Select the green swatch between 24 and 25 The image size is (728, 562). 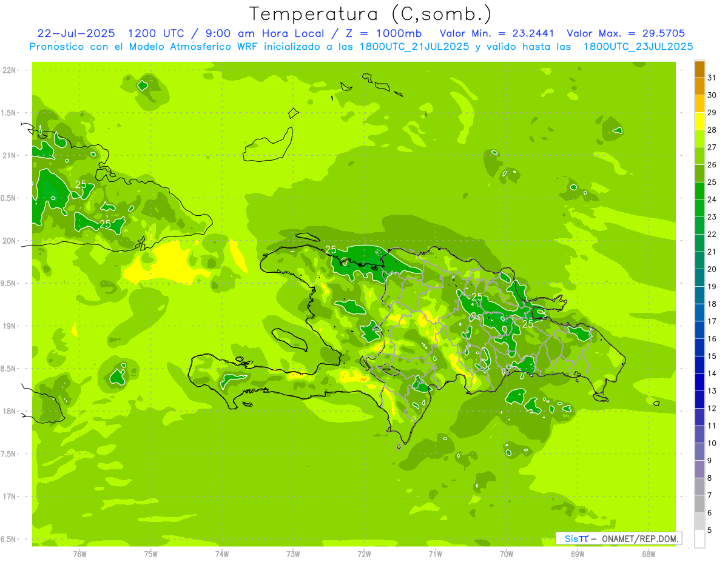pos(699,191)
